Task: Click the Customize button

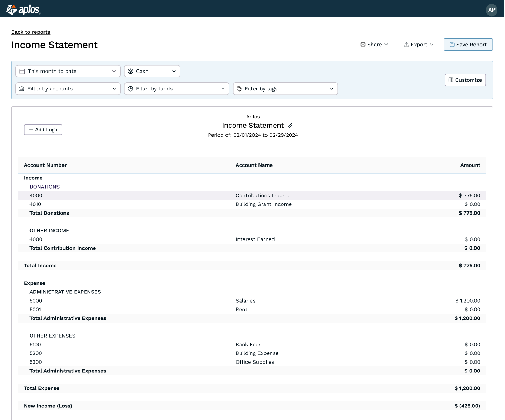Action: click(x=465, y=80)
